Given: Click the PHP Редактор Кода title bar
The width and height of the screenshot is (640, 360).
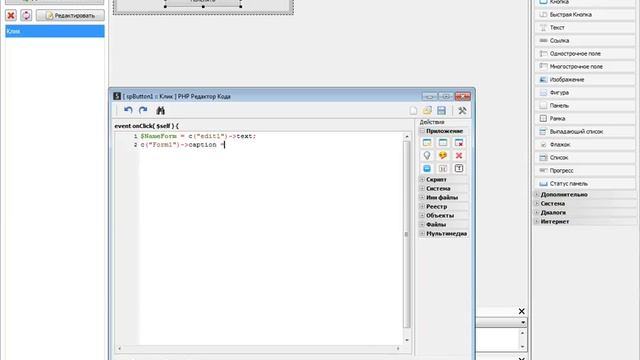Looking at the screenshot, I should (265, 96).
